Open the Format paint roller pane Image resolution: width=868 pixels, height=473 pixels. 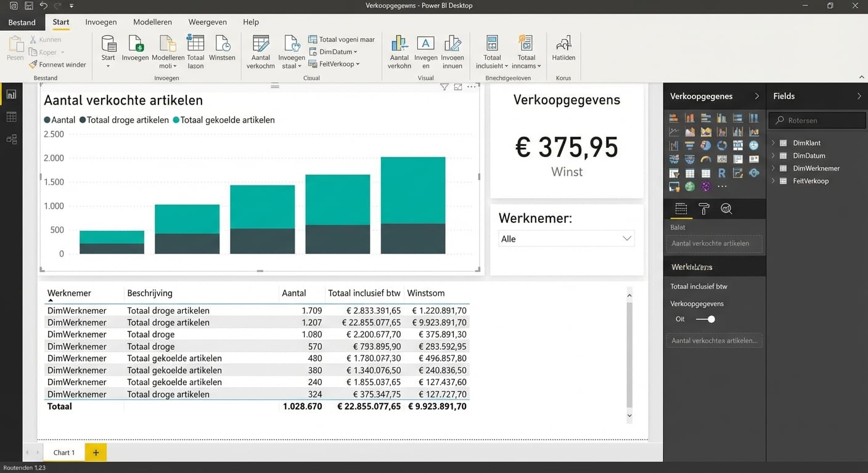point(703,209)
